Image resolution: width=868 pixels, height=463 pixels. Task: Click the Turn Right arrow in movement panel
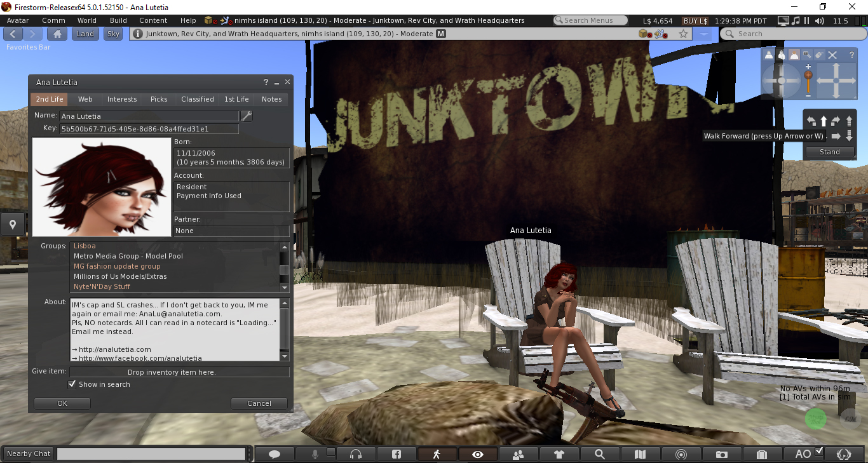point(836,121)
